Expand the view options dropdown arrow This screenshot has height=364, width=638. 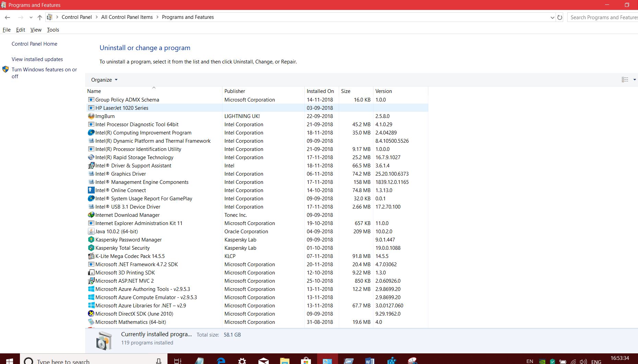point(634,80)
